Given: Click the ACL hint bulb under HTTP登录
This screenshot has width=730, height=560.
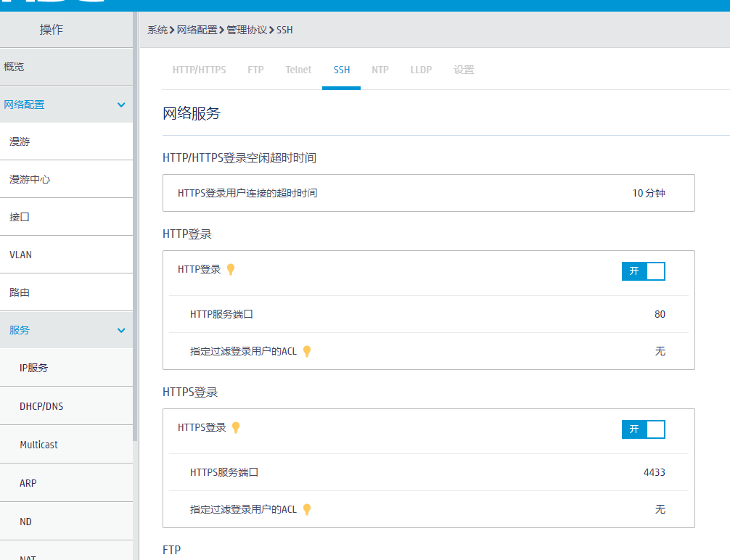Looking at the screenshot, I should pos(307,352).
